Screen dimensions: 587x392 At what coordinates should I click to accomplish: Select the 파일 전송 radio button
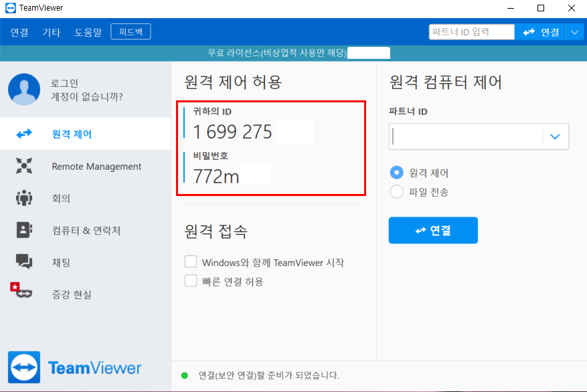[396, 191]
